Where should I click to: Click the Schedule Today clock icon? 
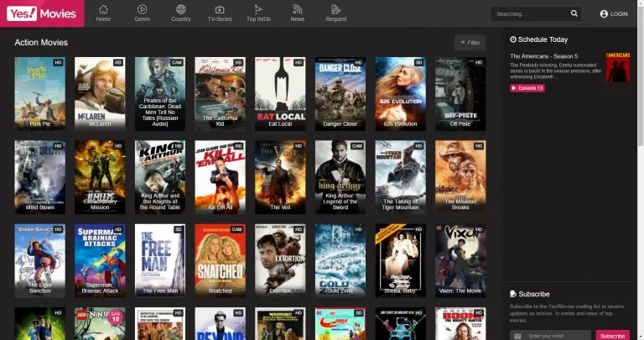[513, 39]
